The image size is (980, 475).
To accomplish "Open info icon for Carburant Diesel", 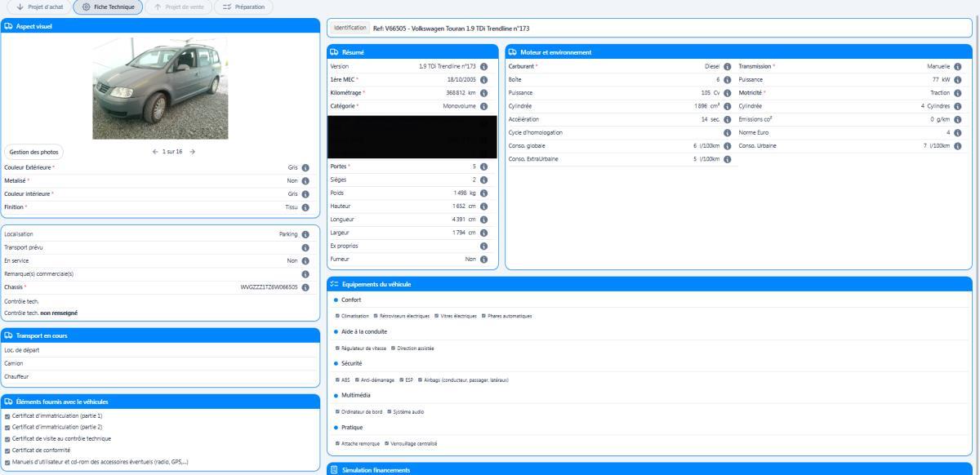I will pos(727,66).
